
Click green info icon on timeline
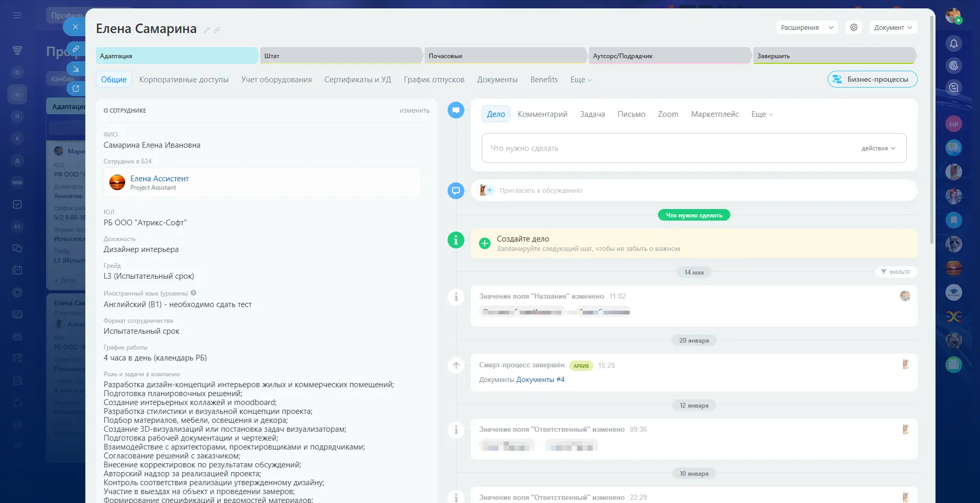tap(456, 240)
